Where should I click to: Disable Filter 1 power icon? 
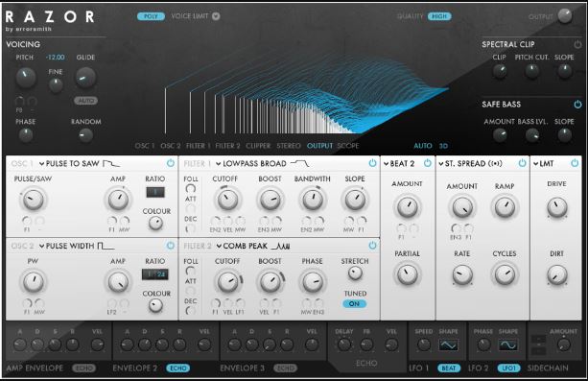[372, 163]
